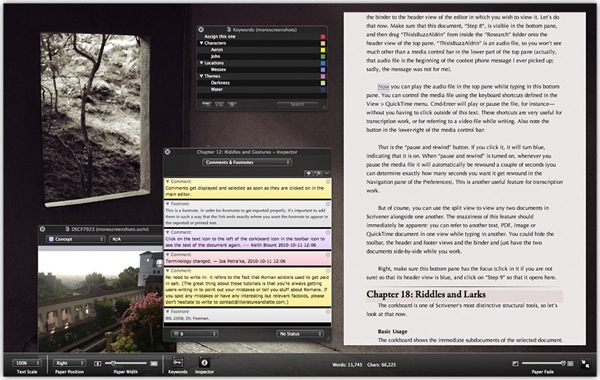
Task: Click the add keyword icon in the Keywords panel
Action: [x=206, y=104]
